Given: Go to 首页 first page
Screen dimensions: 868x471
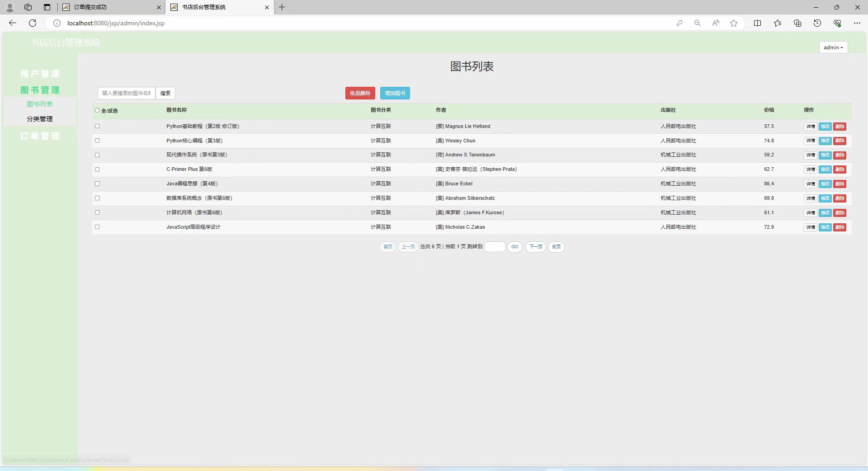Looking at the screenshot, I should pos(388,247).
